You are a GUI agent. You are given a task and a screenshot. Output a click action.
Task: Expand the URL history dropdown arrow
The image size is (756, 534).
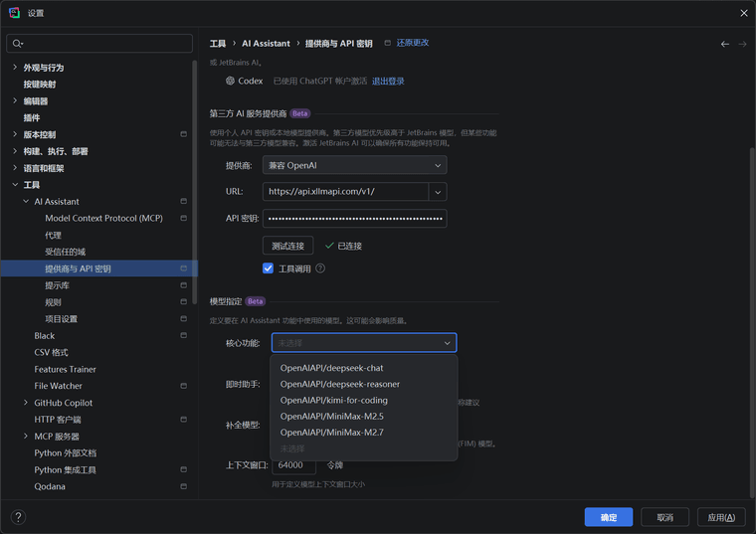(438, 192)
